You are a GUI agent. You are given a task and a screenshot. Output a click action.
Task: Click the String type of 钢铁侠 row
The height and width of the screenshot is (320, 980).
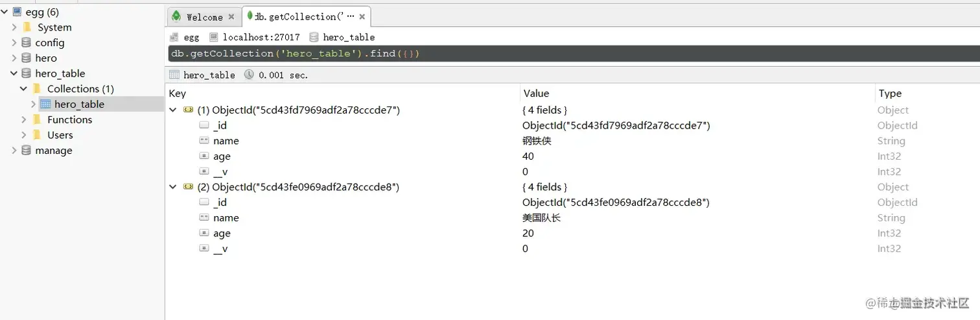(x=891, y=141)
